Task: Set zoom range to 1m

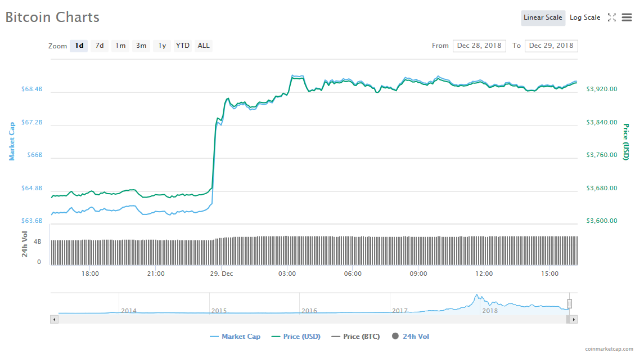Action: [x=120, y=46]
